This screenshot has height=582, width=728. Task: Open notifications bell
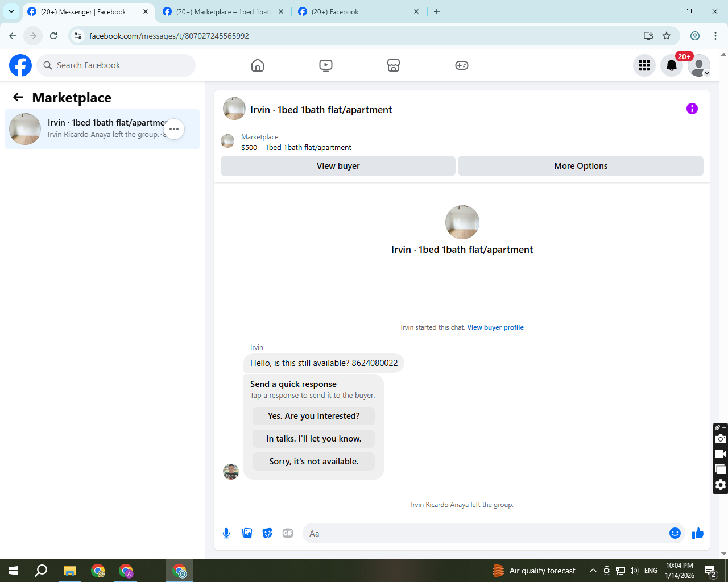click(x=672, y=65)
